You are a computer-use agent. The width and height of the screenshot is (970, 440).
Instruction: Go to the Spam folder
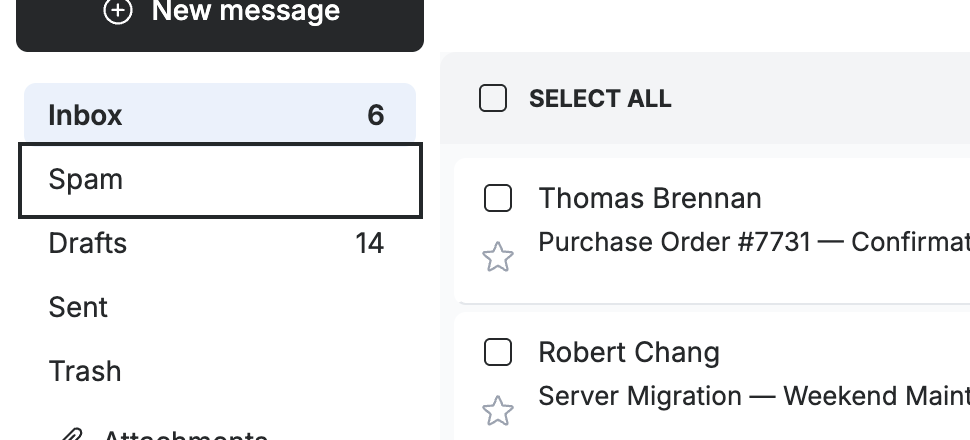pyautogui.click(x=220, y=180)
